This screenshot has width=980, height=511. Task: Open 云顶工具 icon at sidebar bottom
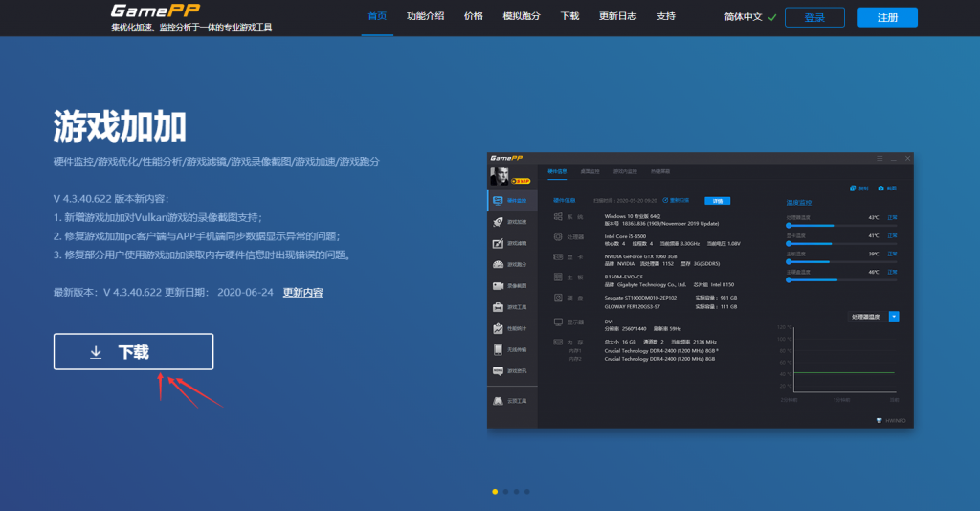[498, 400]
